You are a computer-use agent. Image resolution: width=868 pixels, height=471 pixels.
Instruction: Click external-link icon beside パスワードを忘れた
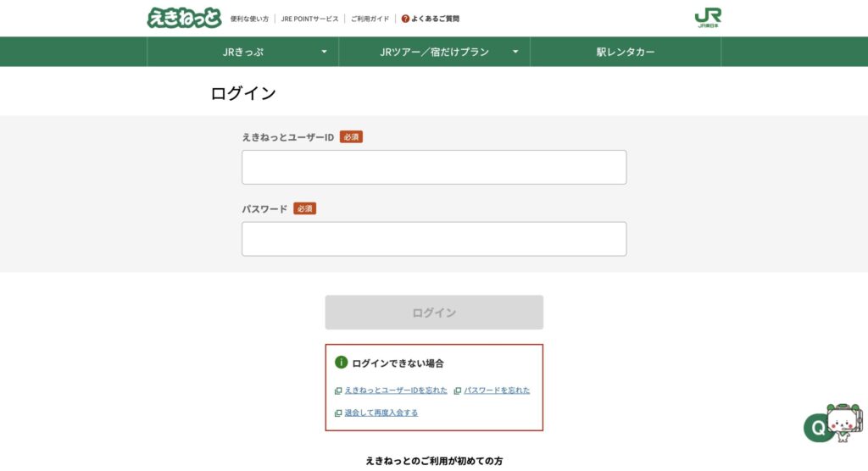(x=458, y=391)
